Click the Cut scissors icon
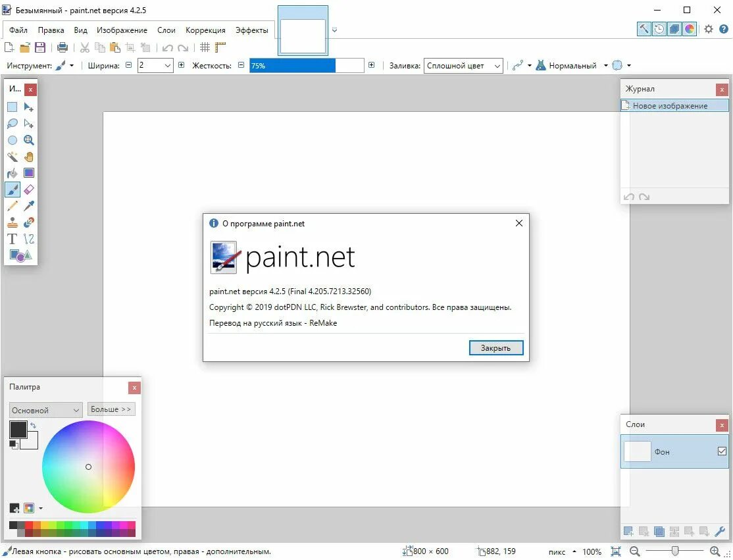The height and width of the screenshot is (560, 733). (85, 47)
